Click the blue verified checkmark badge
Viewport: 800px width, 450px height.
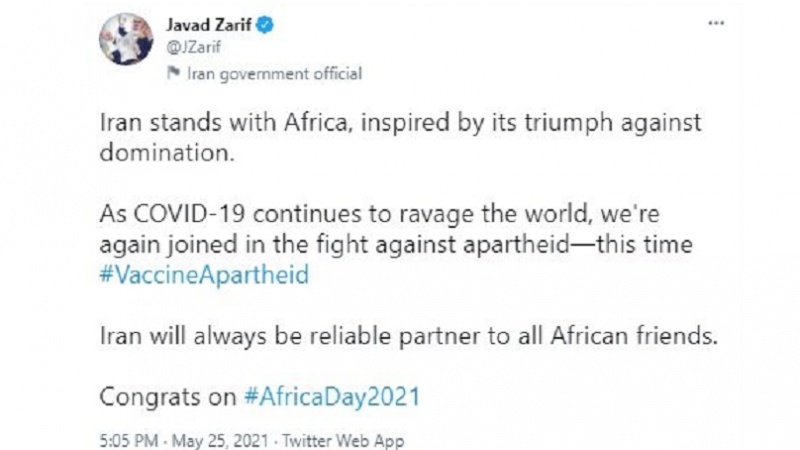pyautogui.click(x=265, y=24)
